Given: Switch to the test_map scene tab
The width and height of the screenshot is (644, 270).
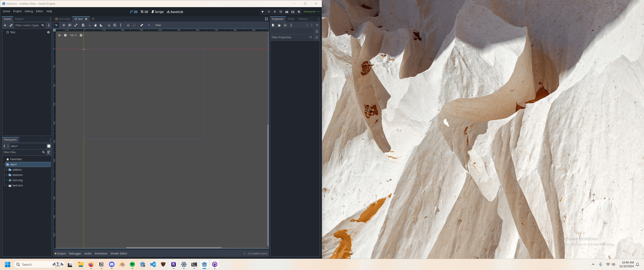Looking at the screenshot, I should pyautogui.click(x=63, y=19).
